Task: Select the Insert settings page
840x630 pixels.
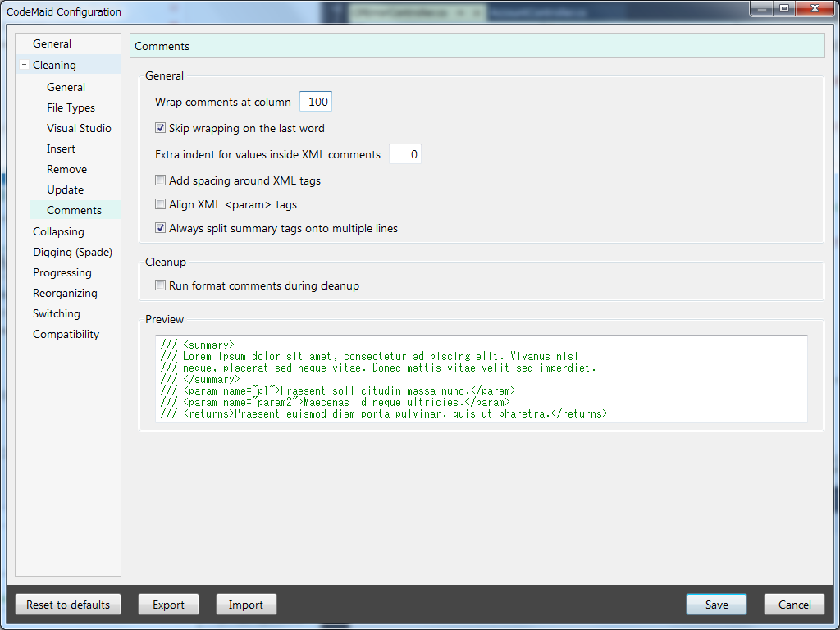Action: (61, 149)
